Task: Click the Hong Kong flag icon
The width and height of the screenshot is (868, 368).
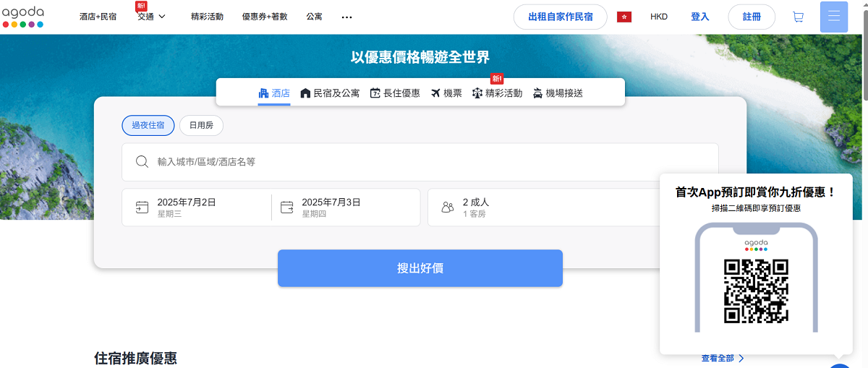Action: pos(624,17)
